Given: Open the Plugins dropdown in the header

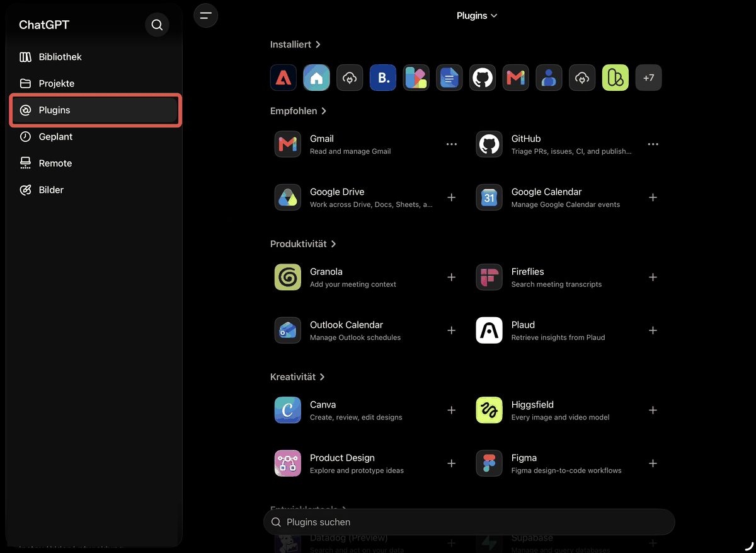Looking at the screenshot, I should [x=477, y=16].
